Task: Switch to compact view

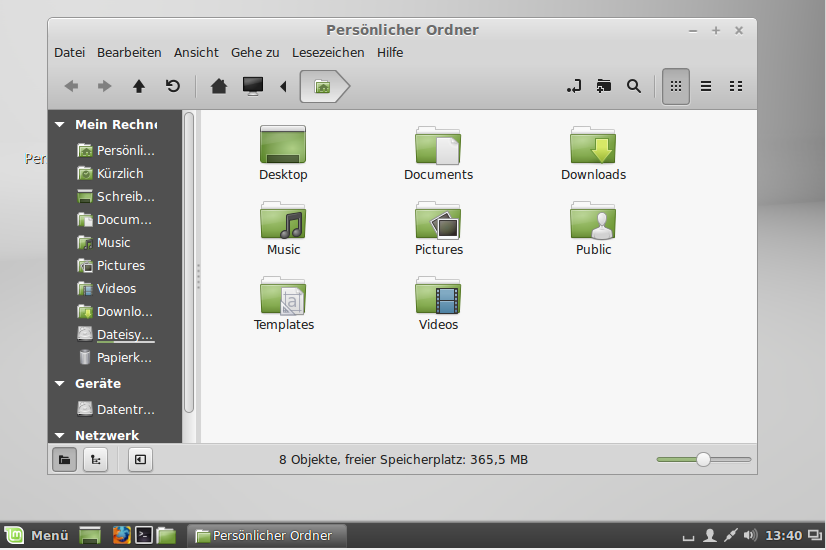Action: point(736,87)
